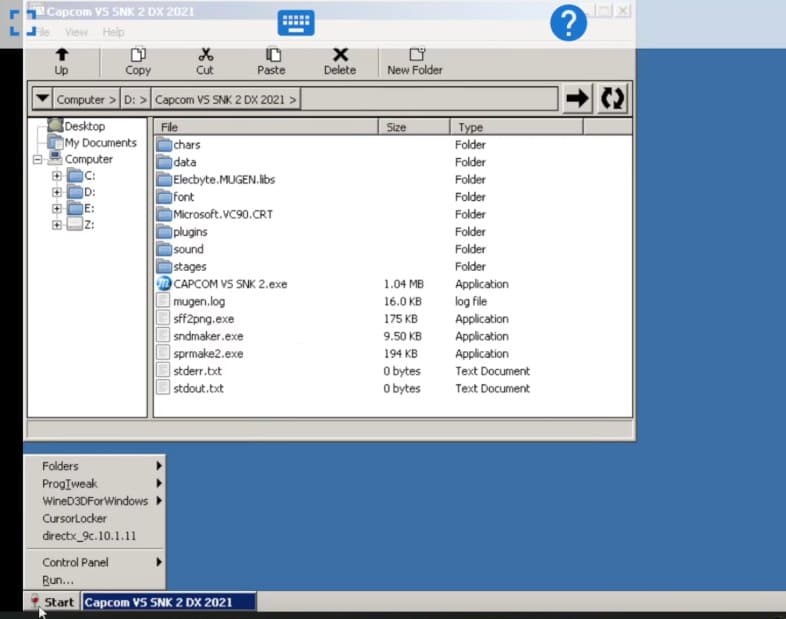Select the sndmaker.exe file icon
Viewport: 786px width, 619px height.
pyautogui.click(x=163, y=335)
